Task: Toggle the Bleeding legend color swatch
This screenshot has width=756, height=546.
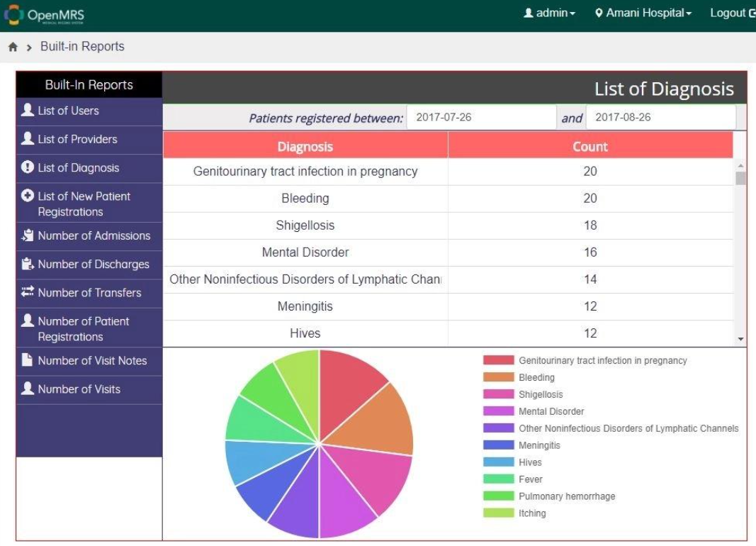Action: tap(499, 377)
